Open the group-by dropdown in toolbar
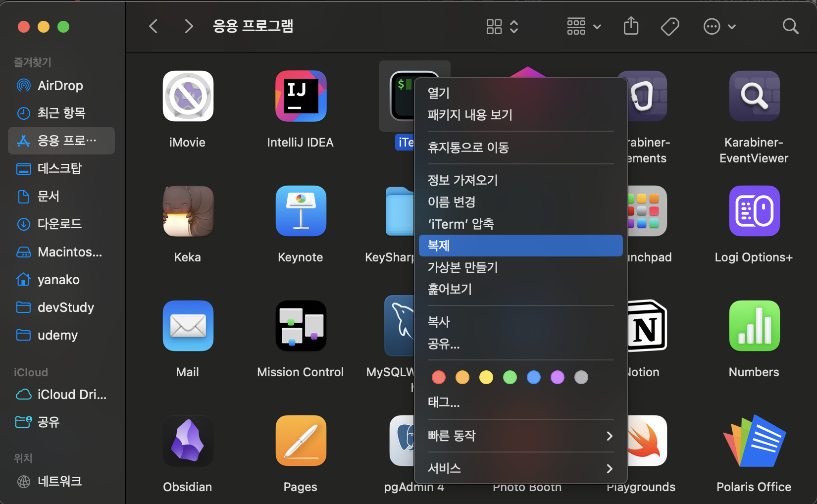The image size is (817, 504). coord(584,26)
